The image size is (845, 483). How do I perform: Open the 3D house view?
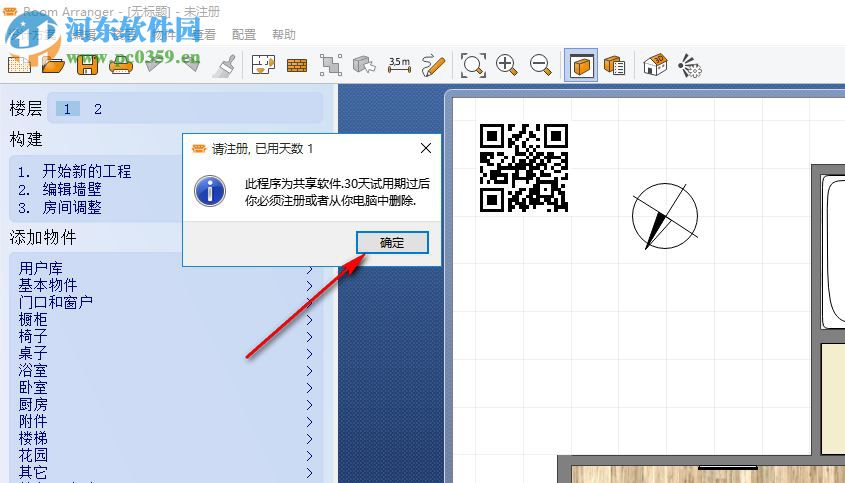(x=655, y=65)
